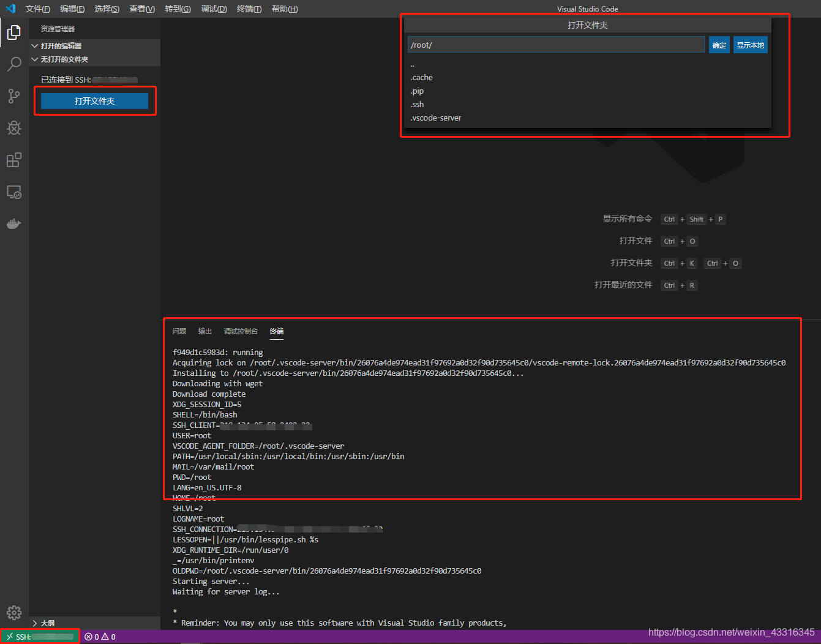The image size is (821, 644).
Task: Open the Extensions view icon
Action: (x=14, y=160)
